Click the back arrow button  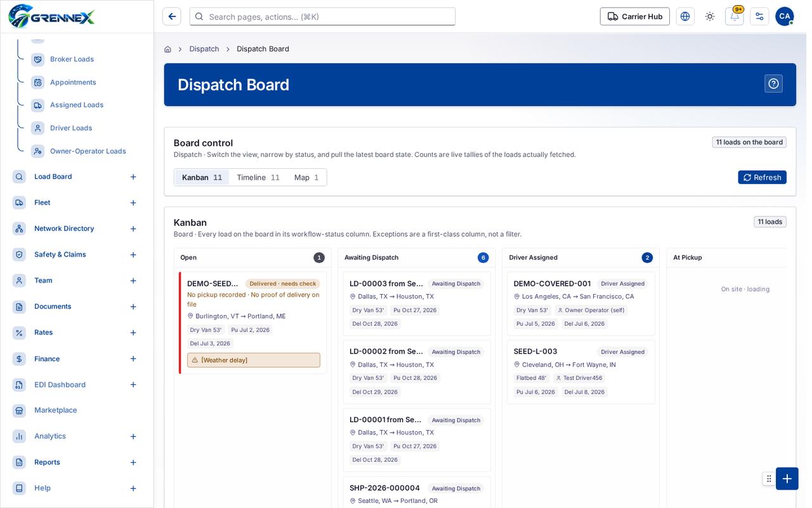point(172,17)
